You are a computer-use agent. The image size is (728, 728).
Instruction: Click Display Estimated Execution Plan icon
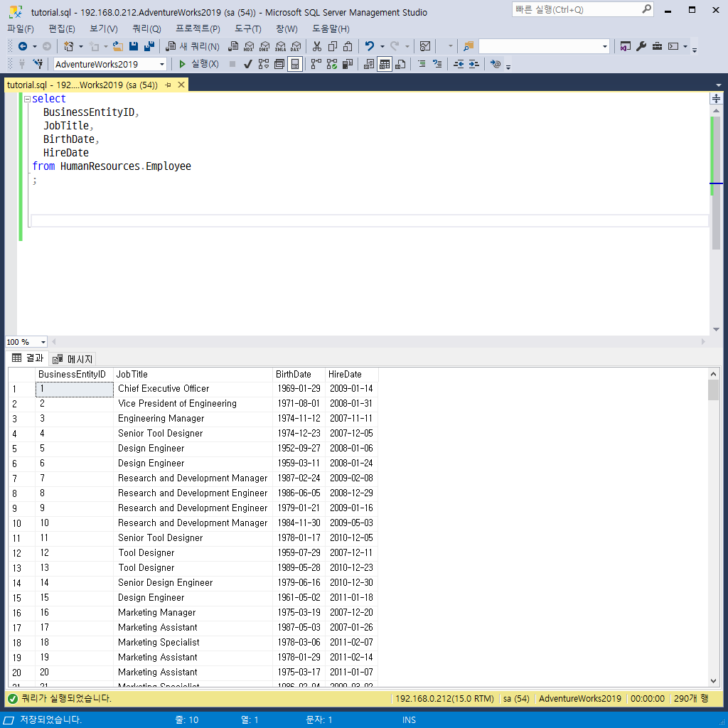(264, 64)
